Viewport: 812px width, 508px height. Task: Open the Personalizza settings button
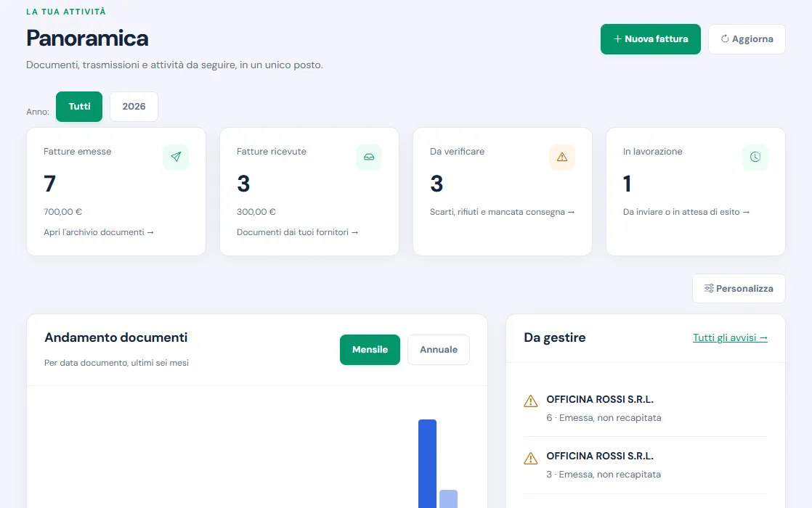pos(739,289)
